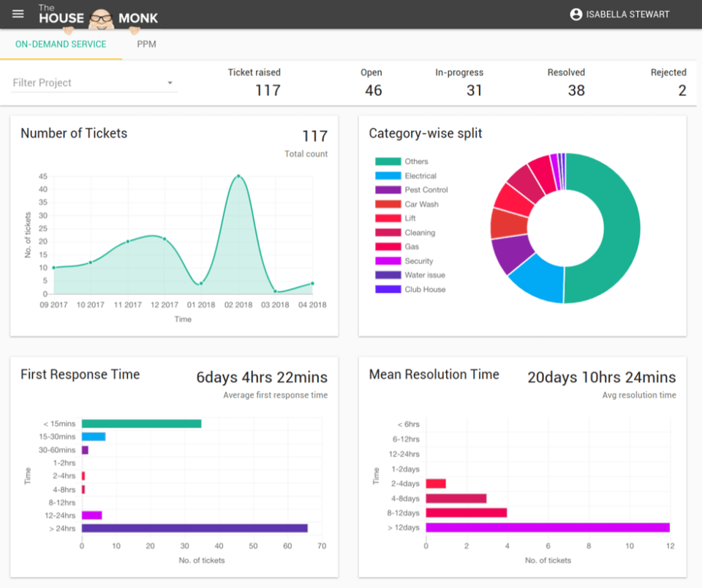Click the Resolved count 38
This screenshot has height=588, width=702.
pyautogui.click(x=576, y=91)
